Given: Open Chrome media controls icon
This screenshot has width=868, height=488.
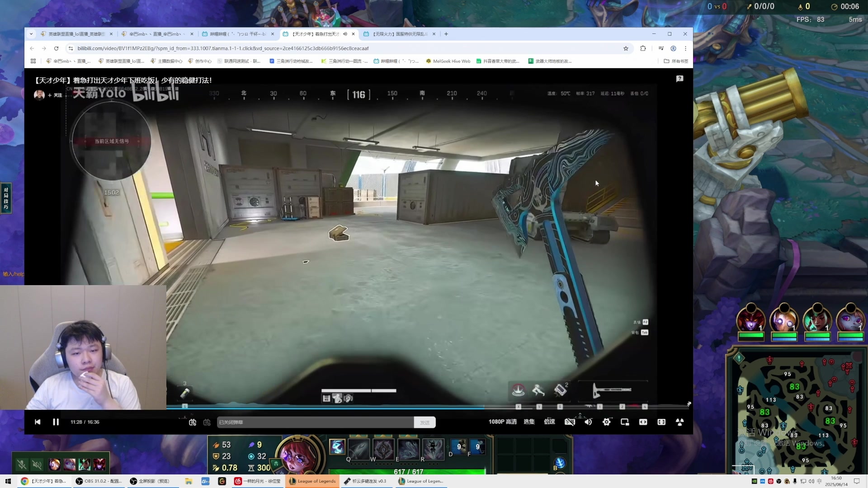Looking at the screenshot, I should [x=661, y=48].
